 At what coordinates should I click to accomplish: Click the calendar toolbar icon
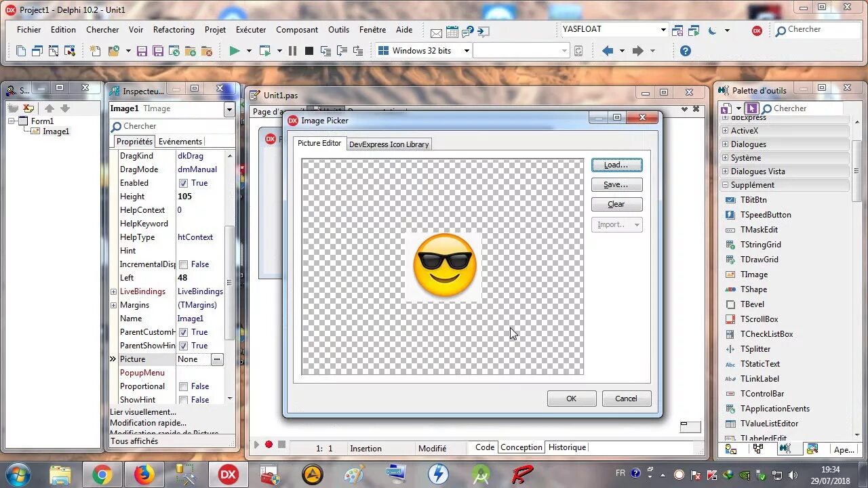pos(452,31)
